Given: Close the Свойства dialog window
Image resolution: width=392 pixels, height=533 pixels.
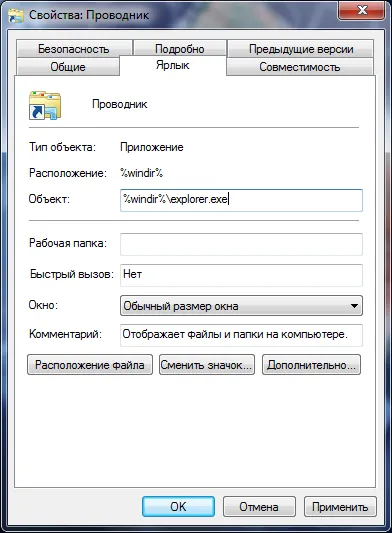Looking at the screenshot, I should tap(362, 10).
